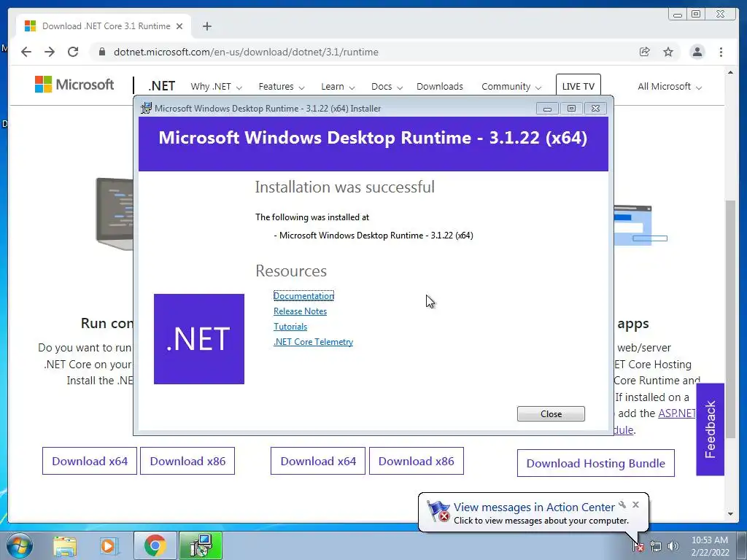Close the Download .NET Core 3.1 Runtime tab
This screenshot has height=560, width=747.
179,26
